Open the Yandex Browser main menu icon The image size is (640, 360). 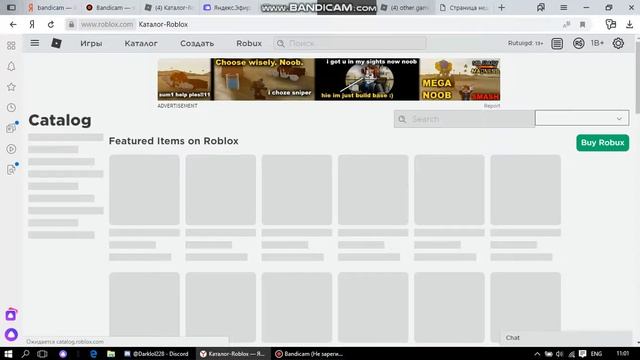[x=564, y=7]
